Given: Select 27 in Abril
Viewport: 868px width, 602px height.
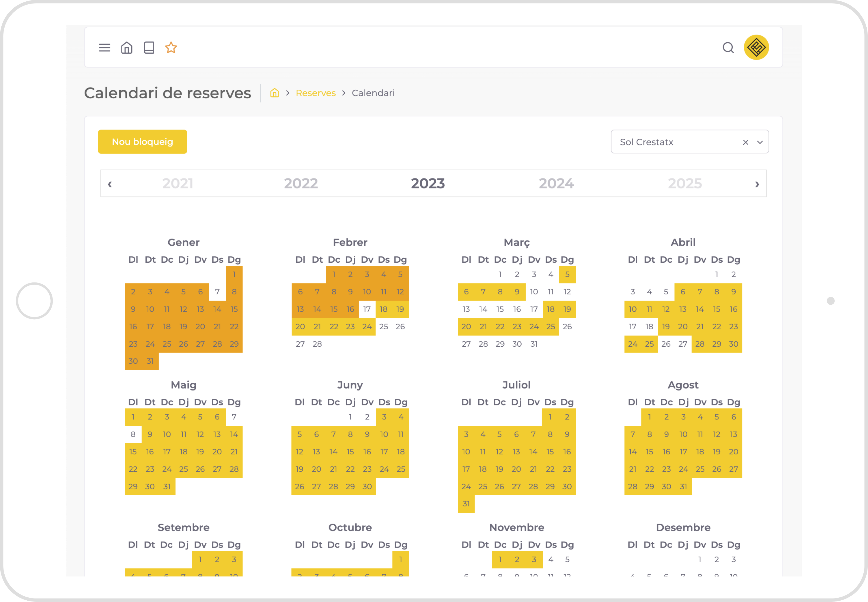Looking at the screenshot, I should 683,344.
